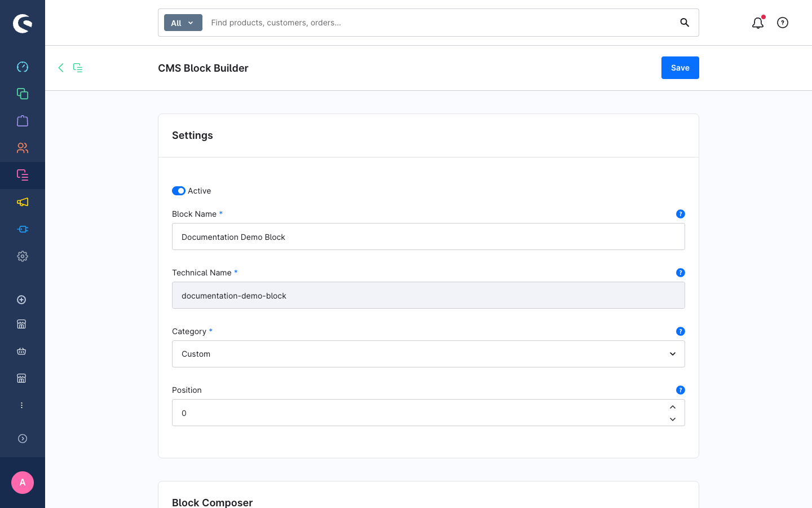Click the CMS Block Builder title
This screenshot has width=812, height=508.
coord(203,68)
